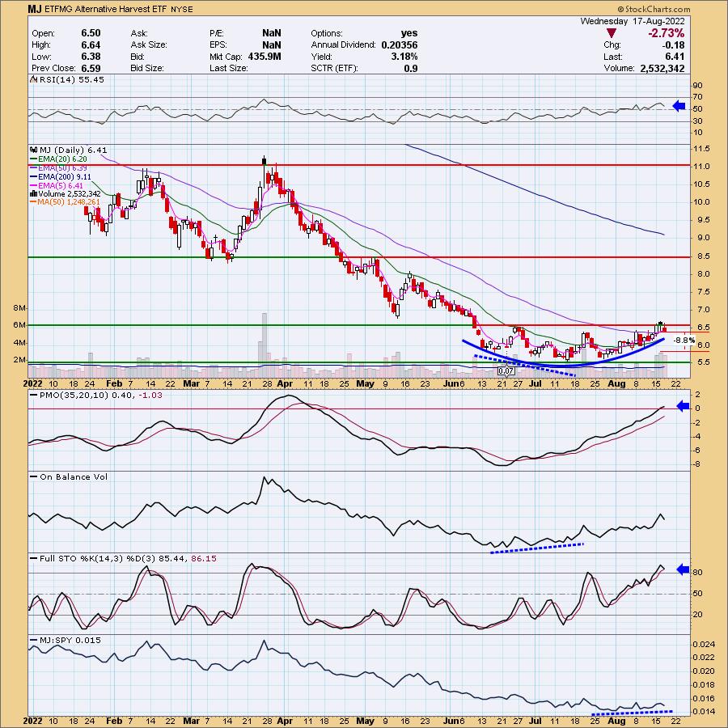Click the Prev Close value 6.59

point(91,68)
